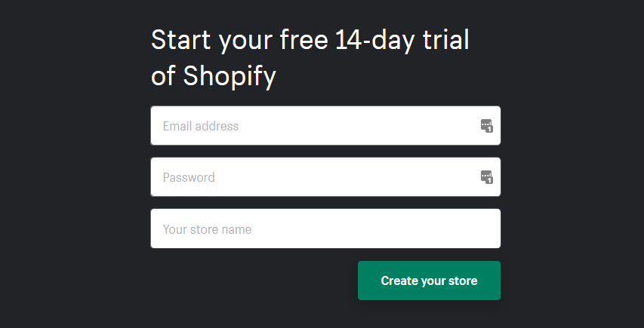Open the autofill icon beside Password
Image resolution: width=644 pixels, height=328 pixels.
pyautogui.click(x=487, y=177)
